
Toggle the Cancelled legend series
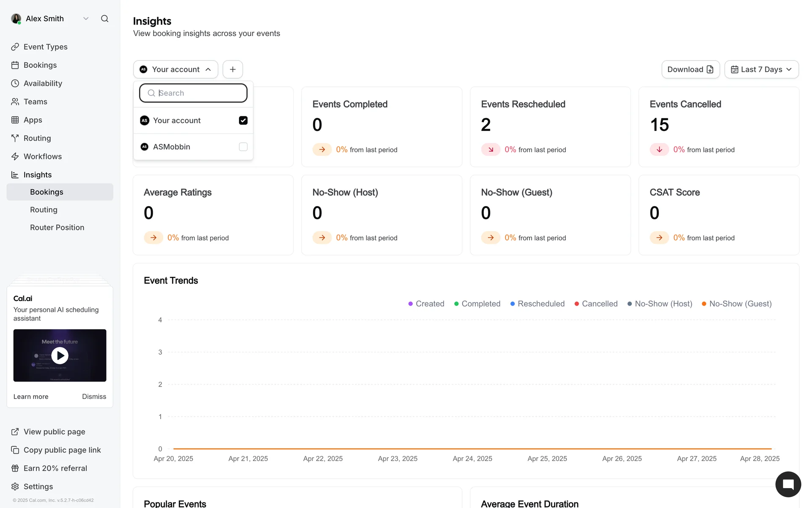(x=596, y=304)
